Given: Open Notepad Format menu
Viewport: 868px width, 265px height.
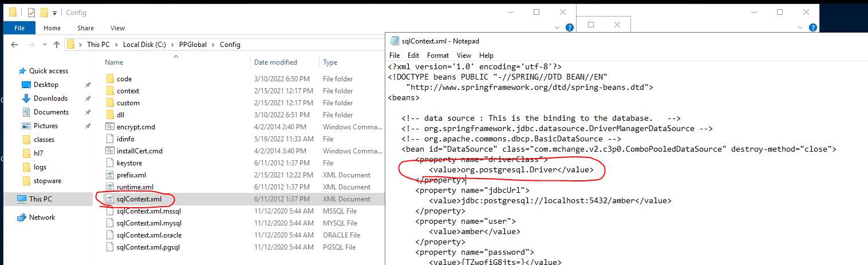Looking at the screenshot, I should [x=438, y=56].
